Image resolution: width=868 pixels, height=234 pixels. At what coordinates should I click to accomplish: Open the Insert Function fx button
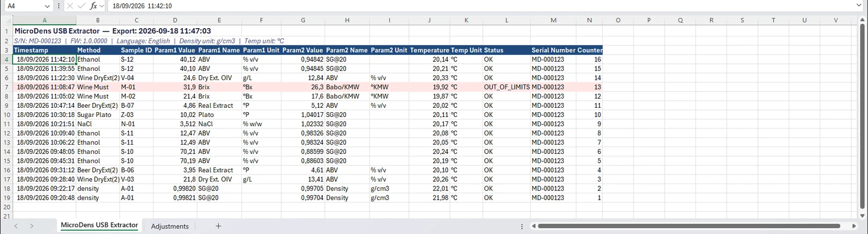click(93, 6)
